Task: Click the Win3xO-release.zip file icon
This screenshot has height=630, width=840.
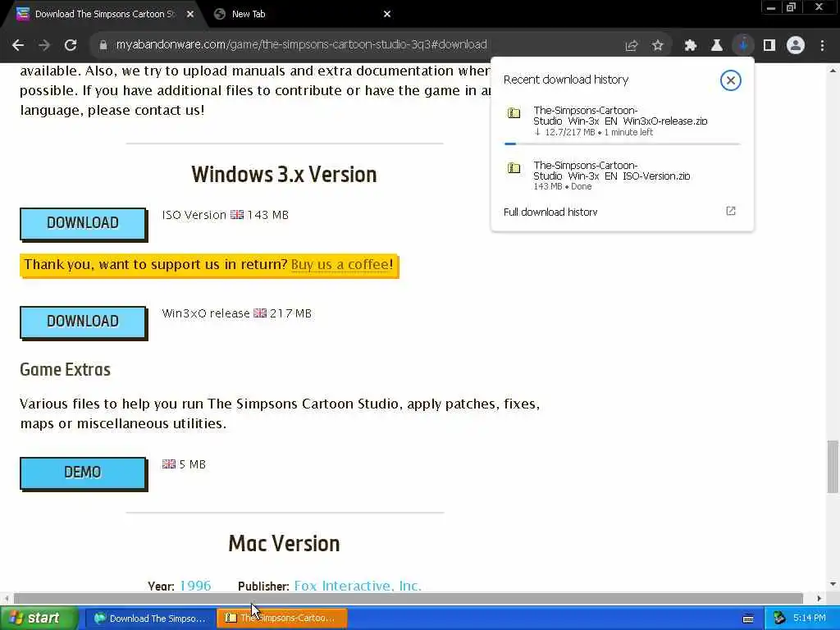Action: 514,113
